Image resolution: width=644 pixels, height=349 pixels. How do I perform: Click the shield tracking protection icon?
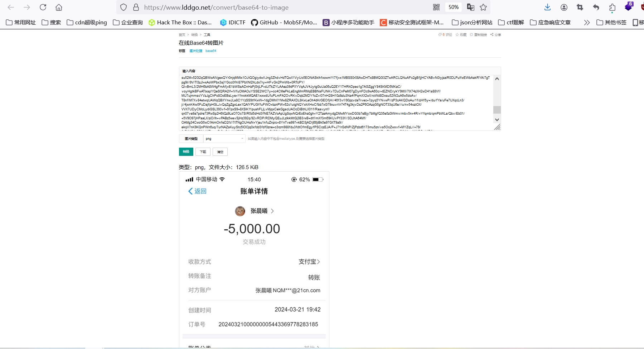(x=124, y=7)
